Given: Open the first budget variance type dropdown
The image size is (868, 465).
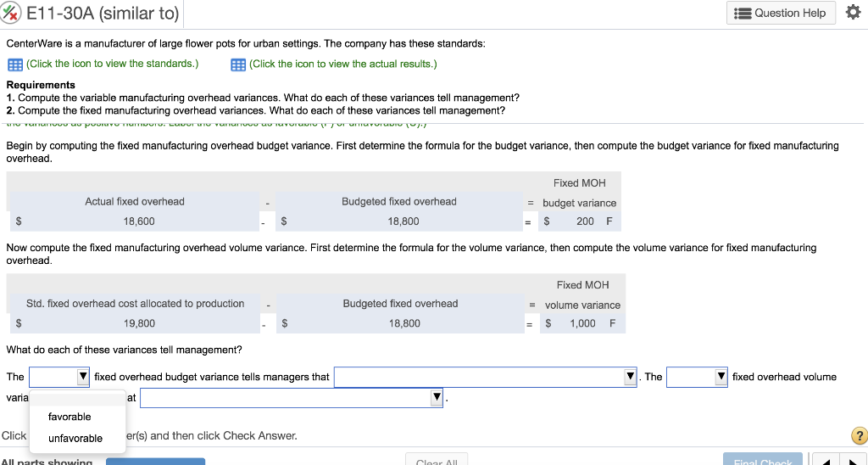Looking at the screenshot, I should pos(59,377).
